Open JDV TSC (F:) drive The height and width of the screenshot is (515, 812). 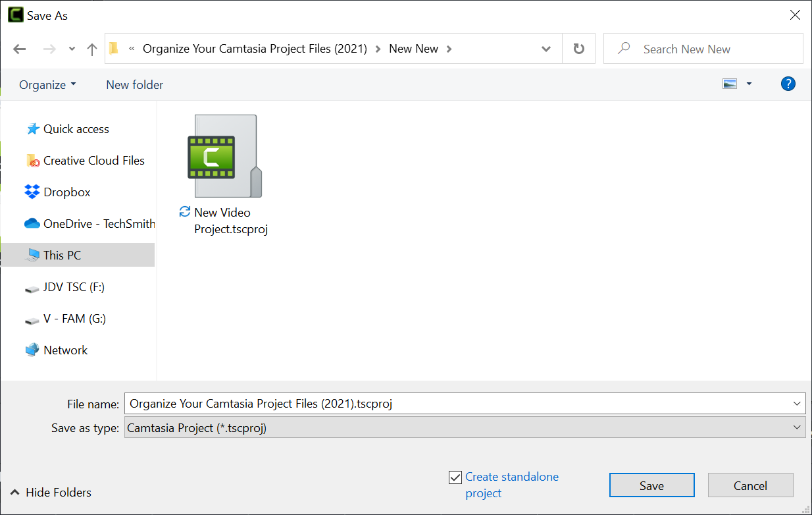pyautogui.click(x=64, y=287)
